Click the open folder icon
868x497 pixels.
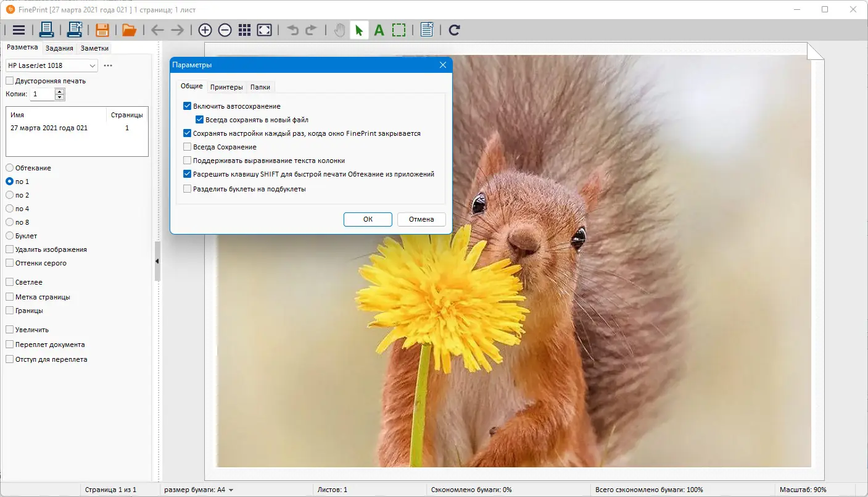click(x=129, y=30)
